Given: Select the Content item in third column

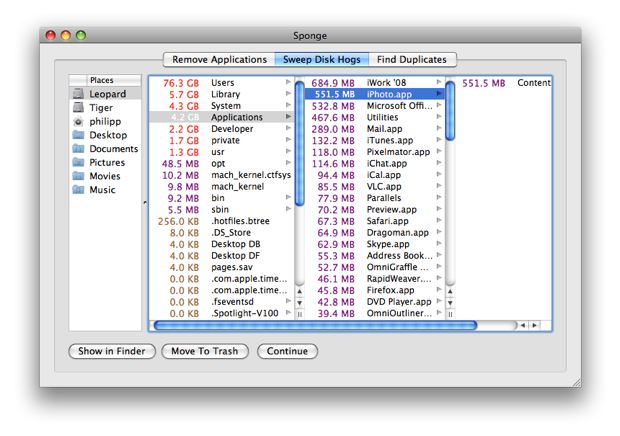Looking at the screenshot, I should (x=505, y=83).
